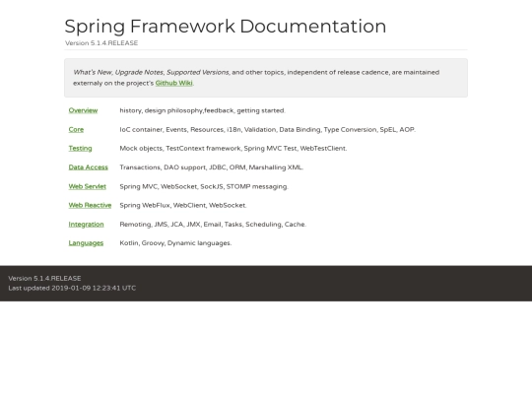Click the 'What's New, Upgrade Notes, Supported Versions' text
Image resolution: width=532 pixels, height=399 pixels.
coord(152,72)
